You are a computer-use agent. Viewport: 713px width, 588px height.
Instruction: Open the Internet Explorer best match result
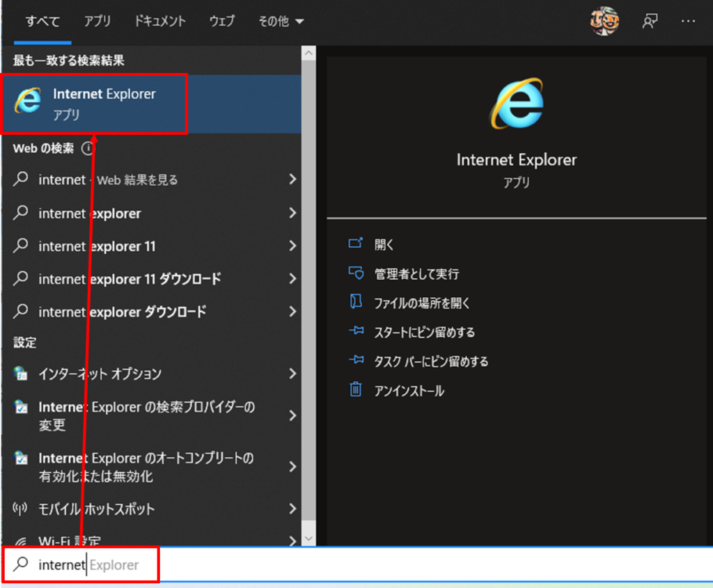tap(151, 104)
